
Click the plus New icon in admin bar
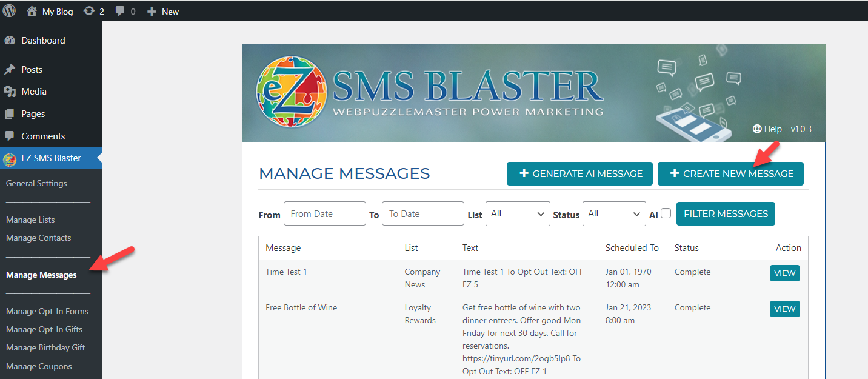[x=152, y=12]
